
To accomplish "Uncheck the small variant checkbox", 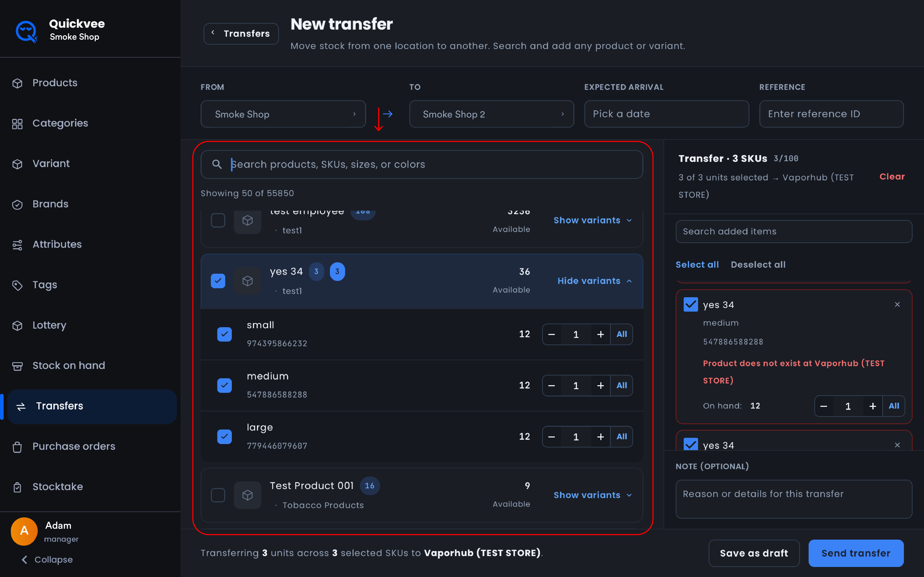I will coord(225,334).
